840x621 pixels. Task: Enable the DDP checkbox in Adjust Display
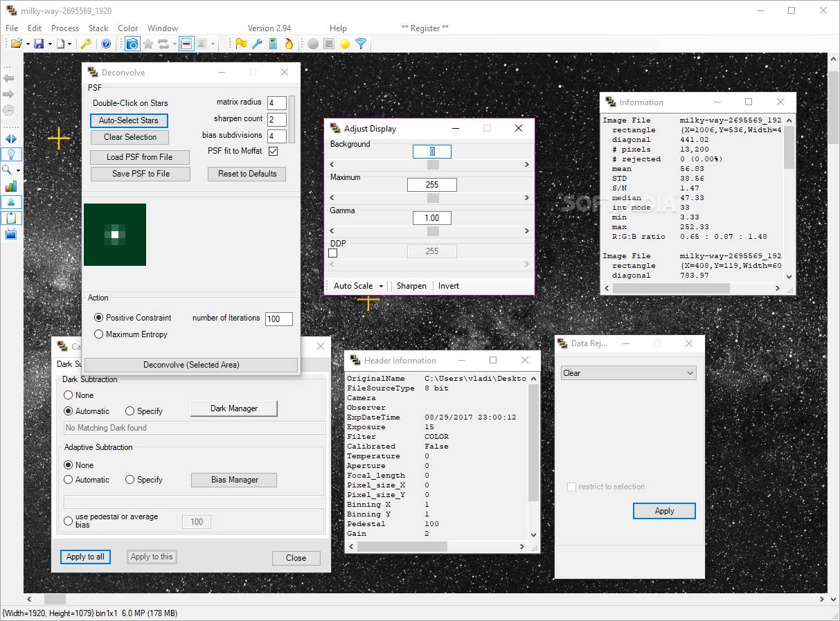[x=333, y=253]
